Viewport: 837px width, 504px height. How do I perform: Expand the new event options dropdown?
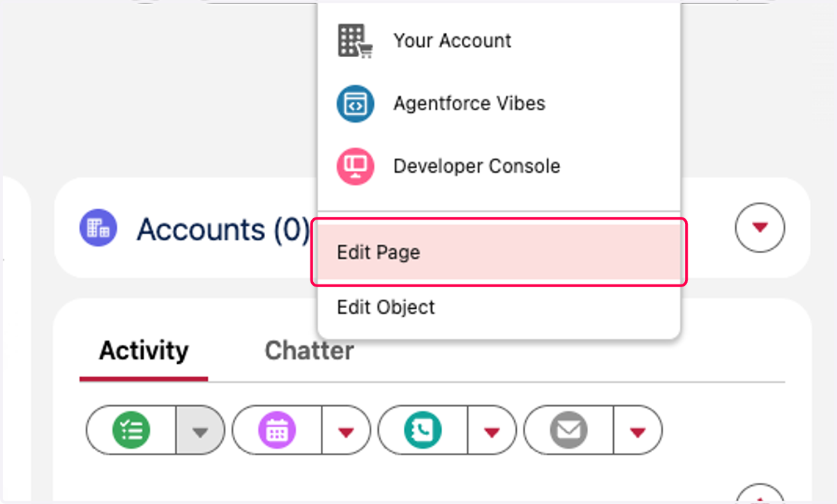(346, 430)
